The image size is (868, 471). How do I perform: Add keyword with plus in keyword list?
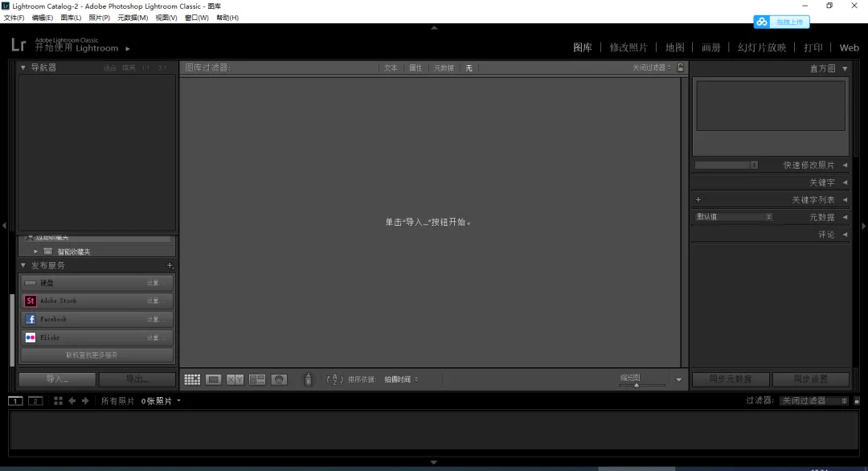[x=698, y=200]
